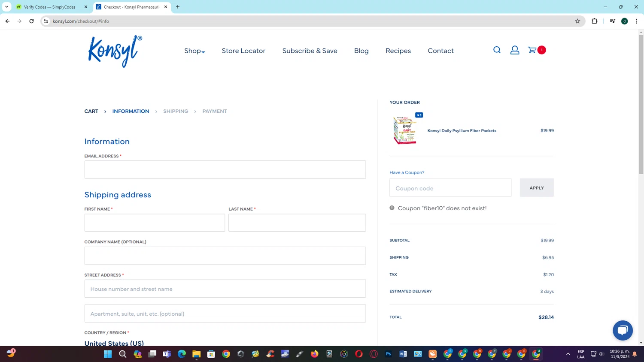The height and width of the screenshot is (362, 644).
Task: Bookmark this page with star icon
Action: [577, 21]
